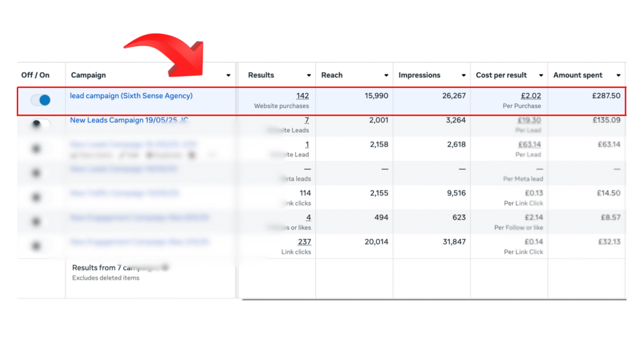Image resolution: width=644 pixels, height=362 pixels.
Task: Select the impressions value 31,847
Action: [454, 242]
